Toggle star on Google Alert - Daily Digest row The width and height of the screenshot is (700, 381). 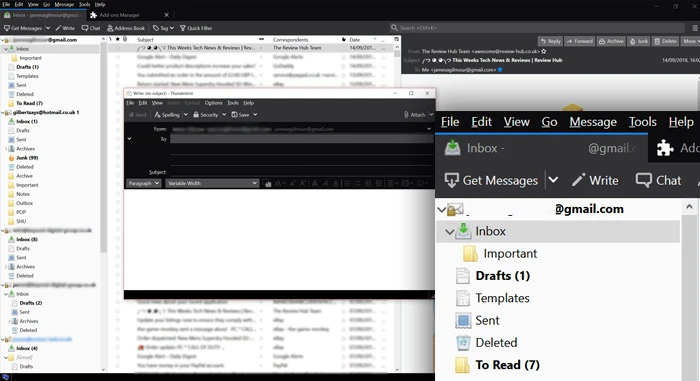(x=118, y=57)
